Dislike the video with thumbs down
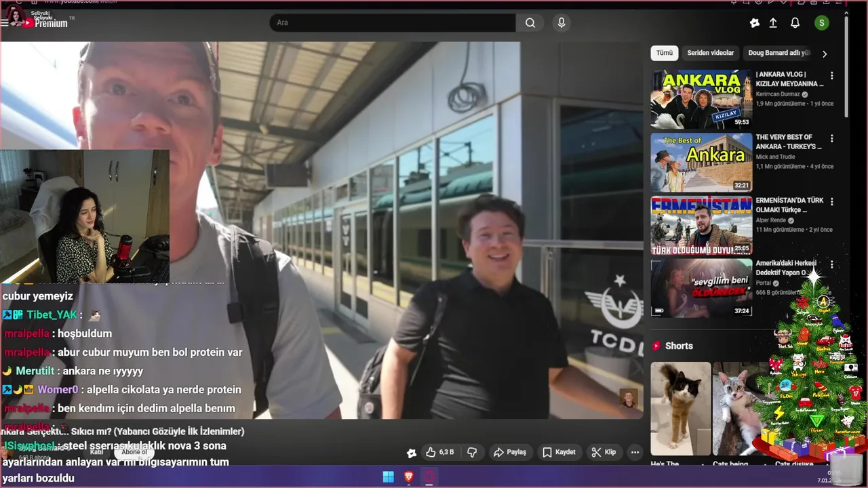Viewport: 868px width, 488px height. (x=473, y=452)
